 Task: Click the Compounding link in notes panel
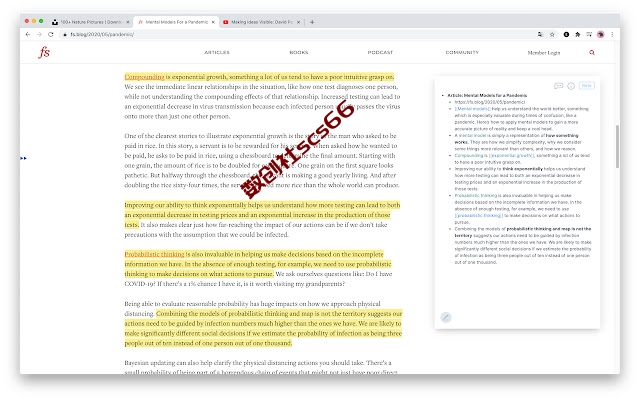pyautogui.click(x=468, y=156)
